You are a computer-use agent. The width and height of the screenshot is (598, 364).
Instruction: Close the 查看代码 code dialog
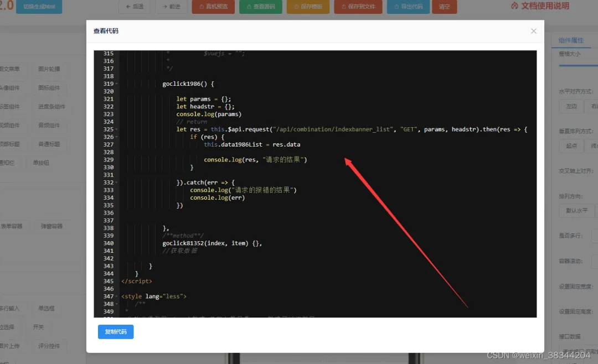click(x=534, y=31)
